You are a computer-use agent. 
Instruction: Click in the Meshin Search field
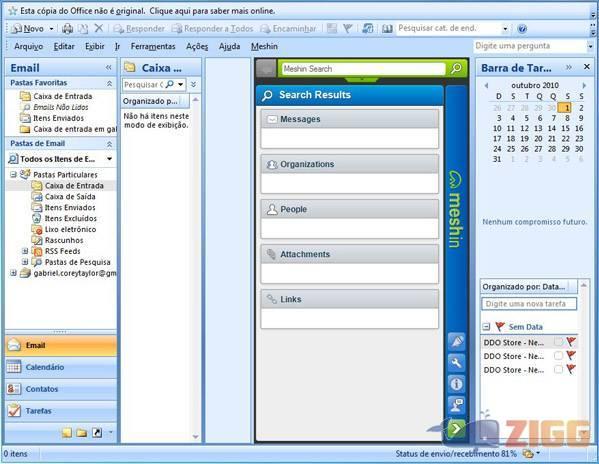(363, 69)
